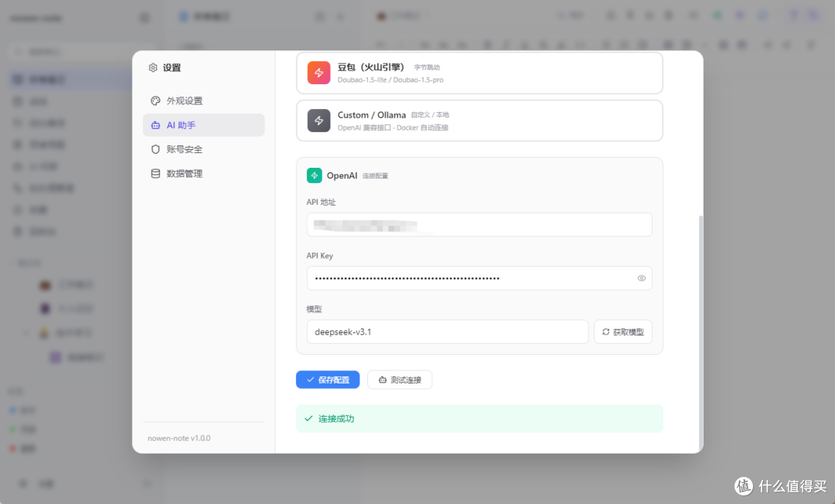Click the 获取模型 refresh button
The height and width of the screenshot is (504, 835).
[x=622, y=332]
